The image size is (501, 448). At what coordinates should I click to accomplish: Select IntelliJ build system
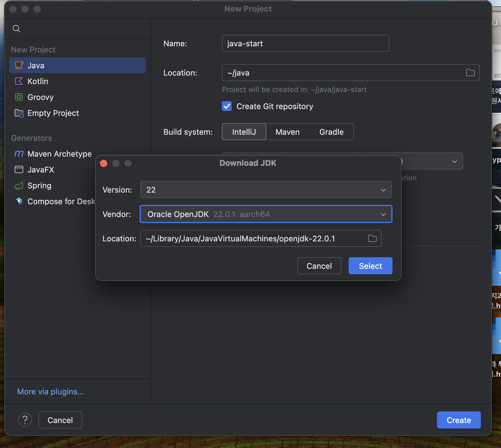coord(244,132)
